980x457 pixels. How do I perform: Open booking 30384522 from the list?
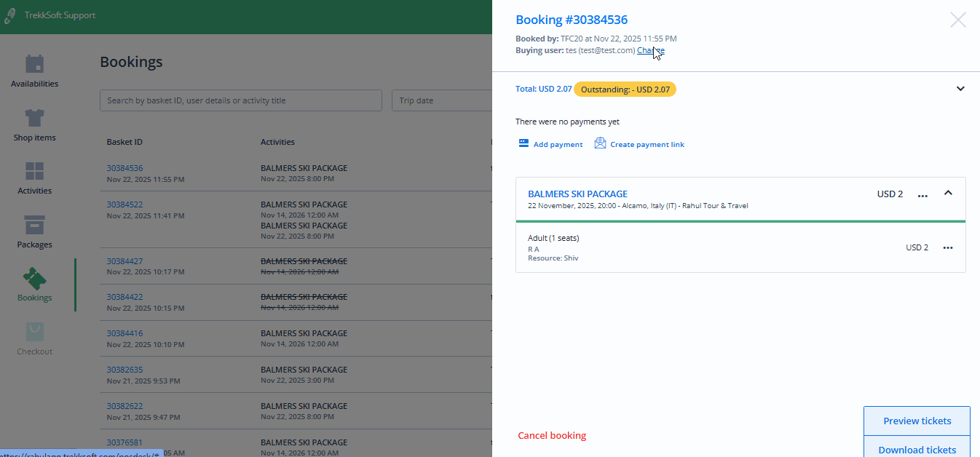[x=125, y=204]
